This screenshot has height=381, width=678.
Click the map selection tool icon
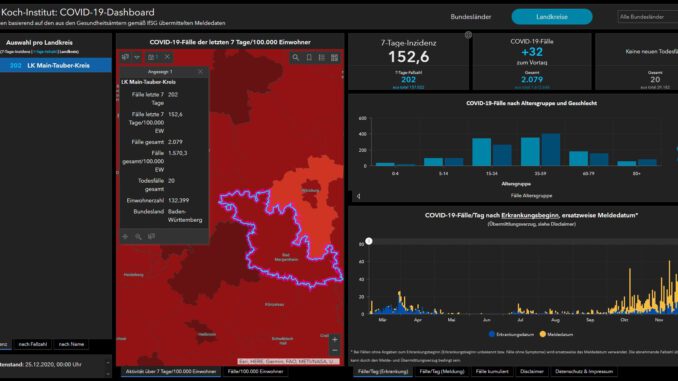tap(125, 57)
